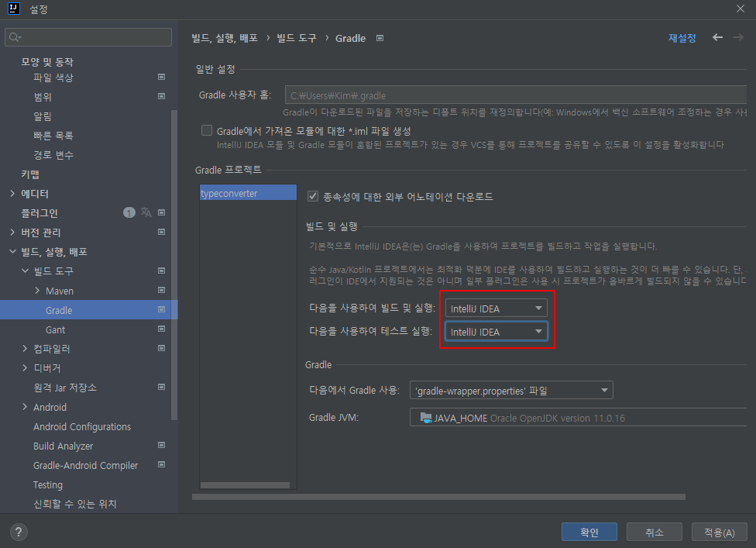Click project icon beside Maven
The image size is (756, 548).
(x=162, y=291)
